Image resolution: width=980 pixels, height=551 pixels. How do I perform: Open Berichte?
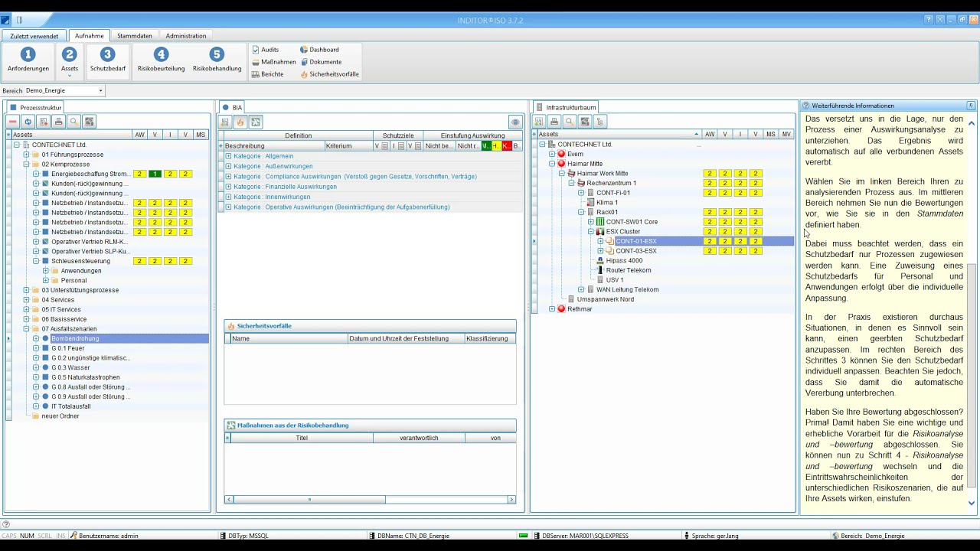(x=268, y=74)
